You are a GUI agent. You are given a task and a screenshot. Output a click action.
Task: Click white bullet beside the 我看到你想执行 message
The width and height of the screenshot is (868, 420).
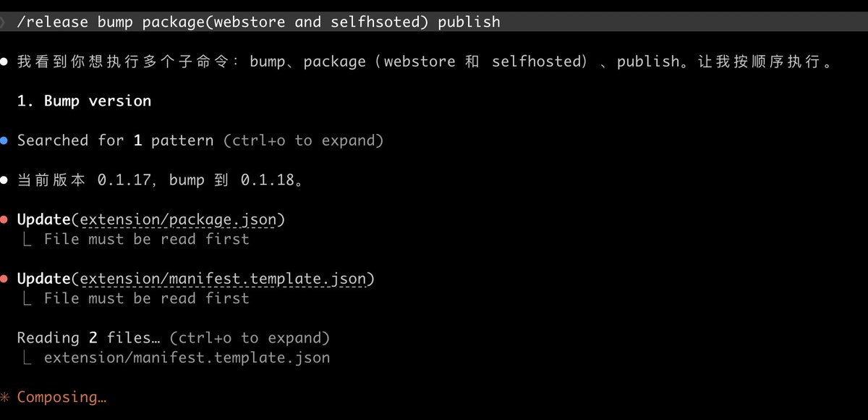click(4, 62)
